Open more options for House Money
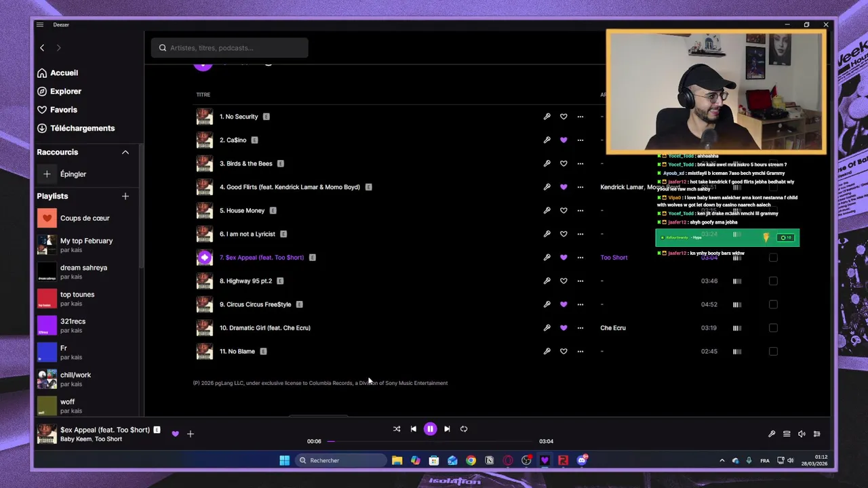This screenshot has width=868, height=488. point(580,210)
